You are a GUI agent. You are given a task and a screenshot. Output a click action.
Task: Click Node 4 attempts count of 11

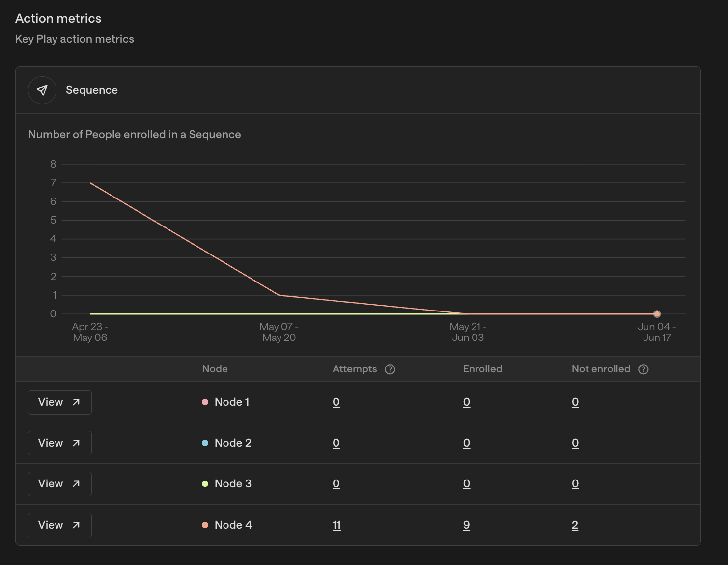[x=336, y=525]
